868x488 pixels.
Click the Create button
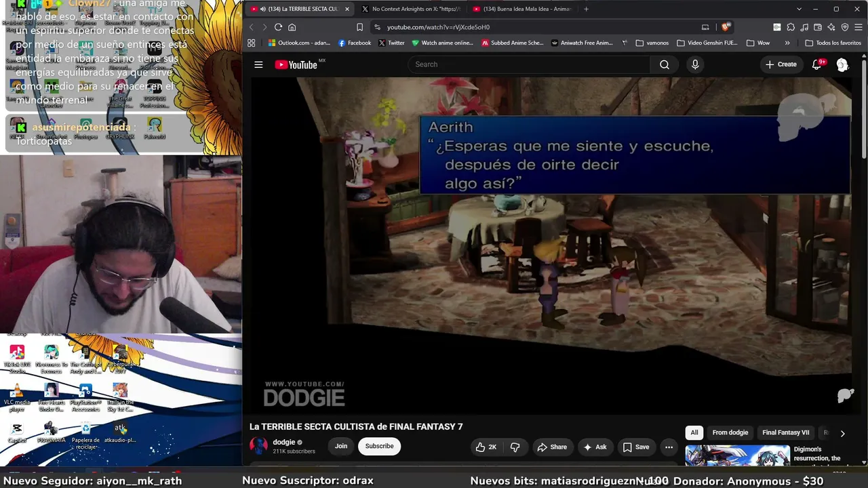[x=781, y=64]
